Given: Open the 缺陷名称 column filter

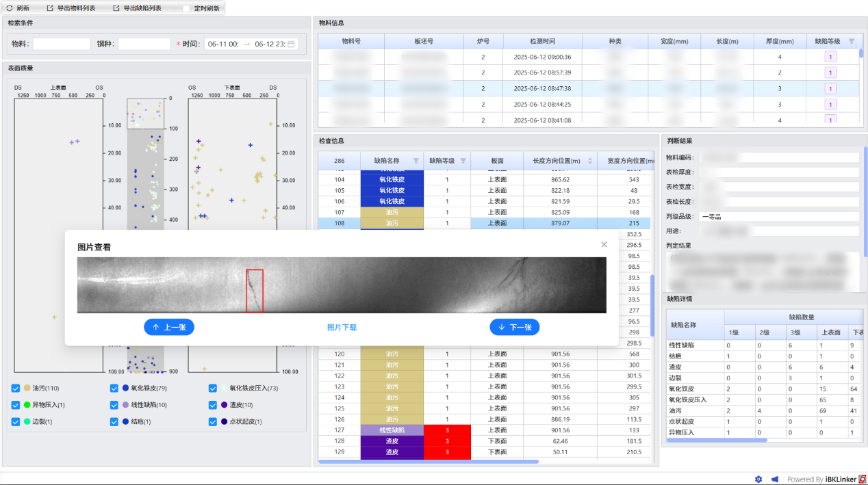Looking at the screenshot, I should 416,161.
